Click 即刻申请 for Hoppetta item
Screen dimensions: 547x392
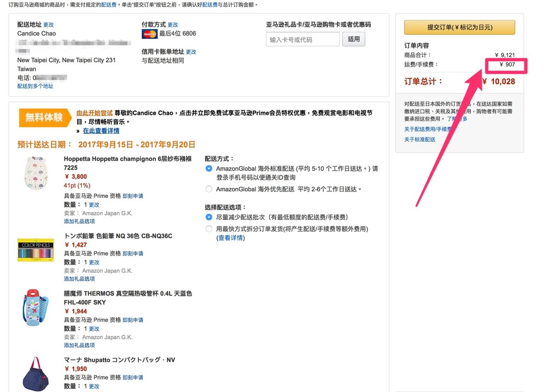(x=133, y=196)
